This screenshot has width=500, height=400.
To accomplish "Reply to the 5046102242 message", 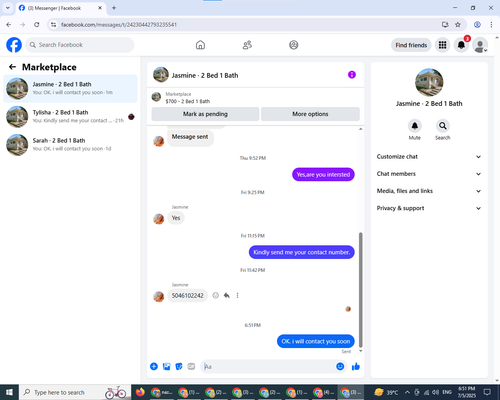I will click(x=227, y=295).
